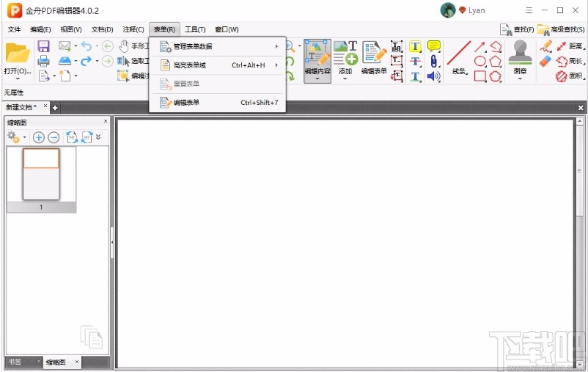Image resolution: width=588 pixels, height=372 pixels.
Task: Open the 文档(D) menu
Action: [x=103, y=29]
